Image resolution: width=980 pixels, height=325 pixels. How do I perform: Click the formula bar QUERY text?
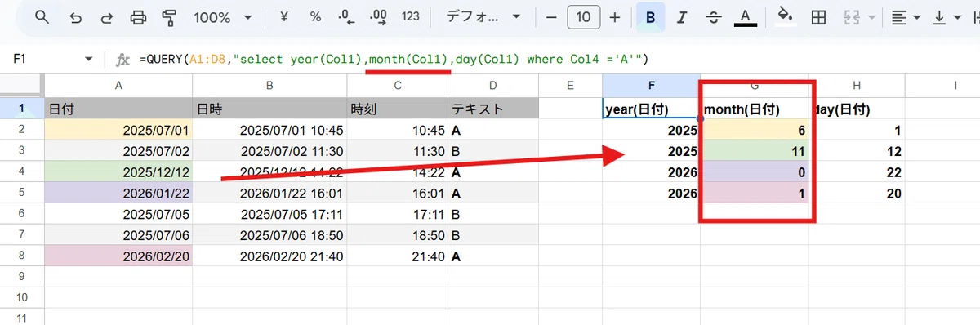click(395, 59)
